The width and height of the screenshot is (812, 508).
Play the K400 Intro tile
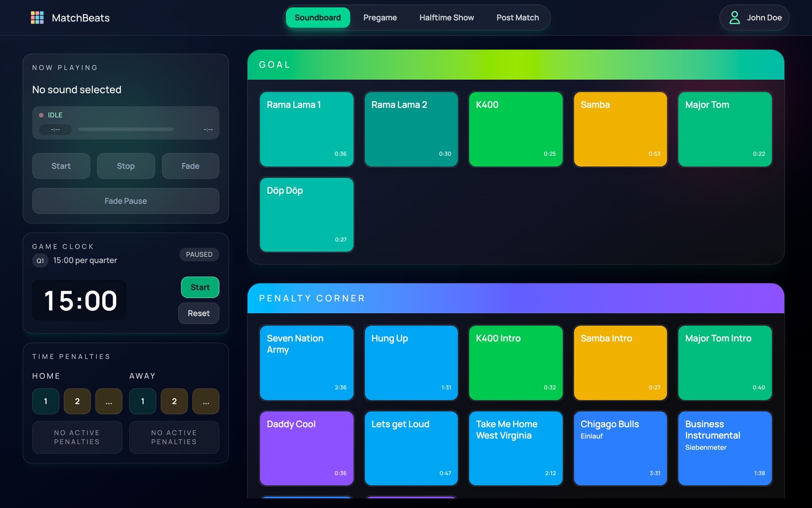click(516, 363)
